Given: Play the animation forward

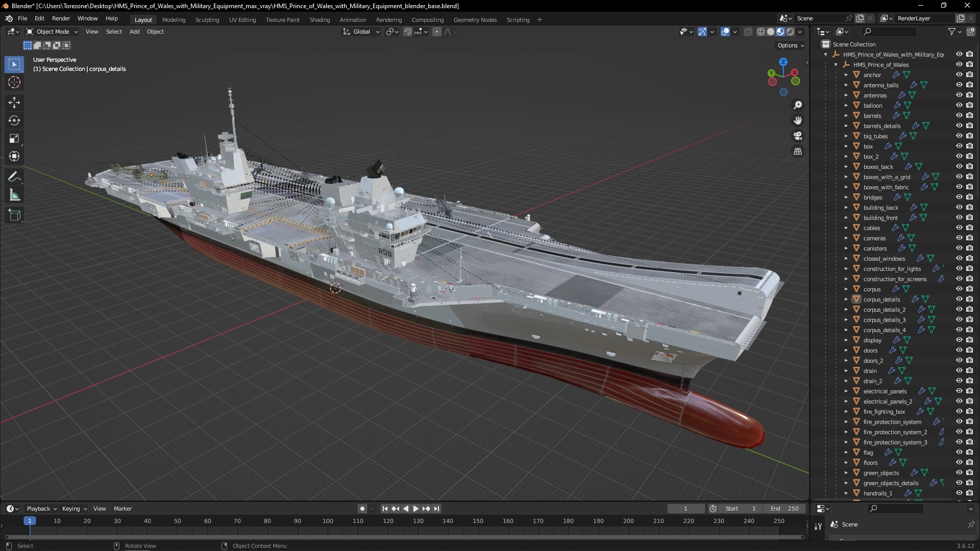Looking at the screenshot, I should tap(415, 509).
